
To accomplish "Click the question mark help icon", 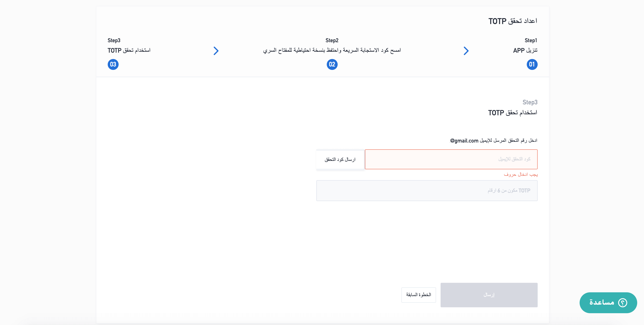I will 622,303.
